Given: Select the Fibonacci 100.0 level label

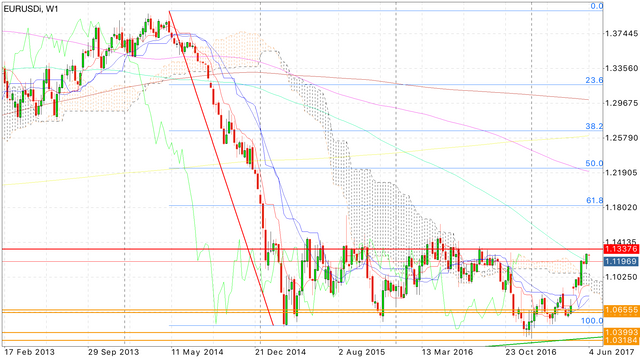Looking at the screenshot, I should 592,321.
